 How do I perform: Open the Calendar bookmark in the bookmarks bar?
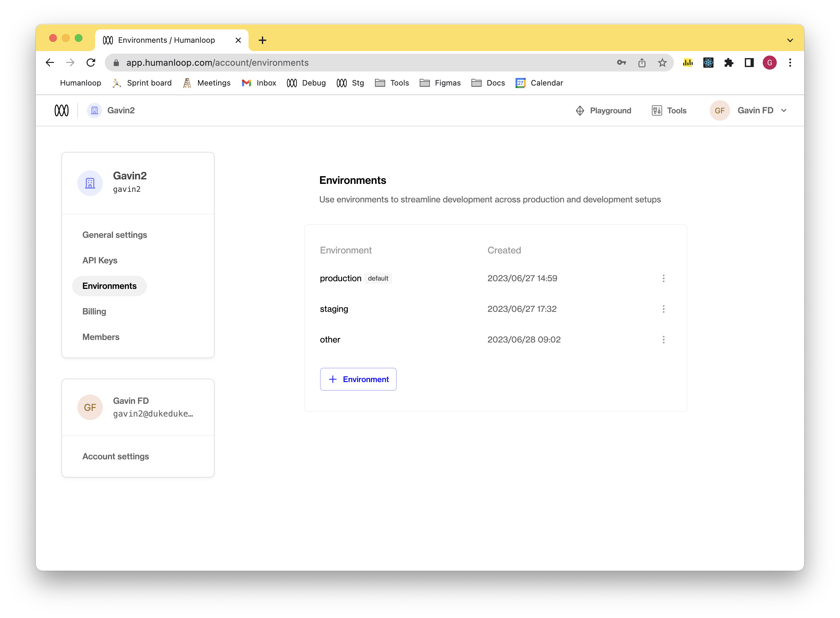(539, 83)
